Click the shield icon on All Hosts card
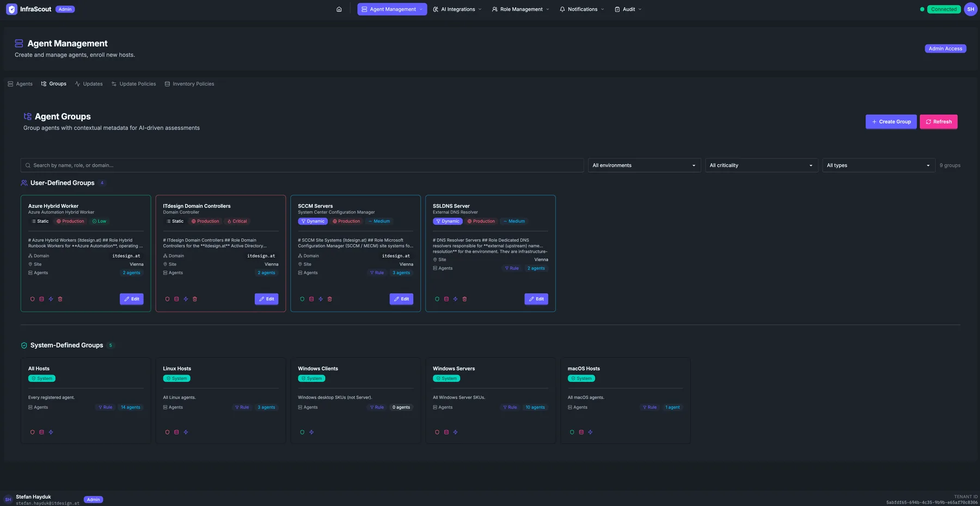 tap(33, 433)
